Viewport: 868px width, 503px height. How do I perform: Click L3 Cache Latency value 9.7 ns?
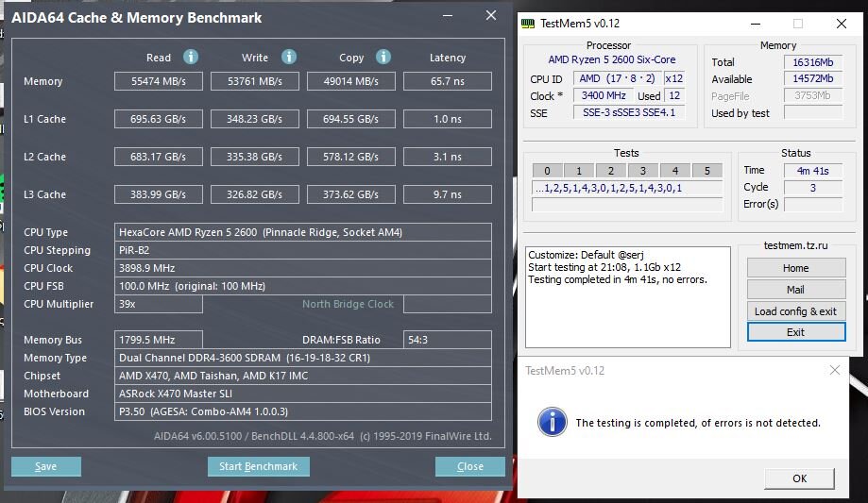448,194
